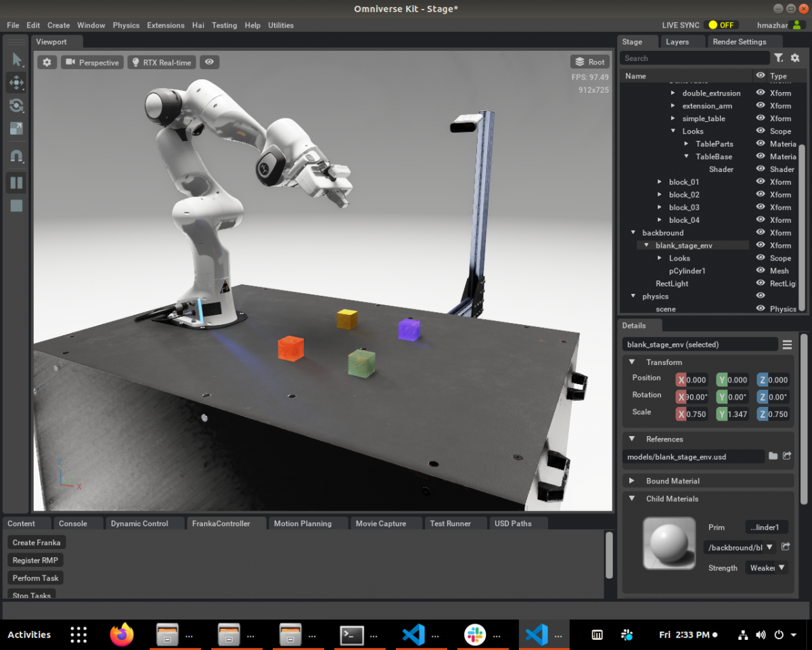Open the Physics menu
Screen dimensions: 812x650
126,25
